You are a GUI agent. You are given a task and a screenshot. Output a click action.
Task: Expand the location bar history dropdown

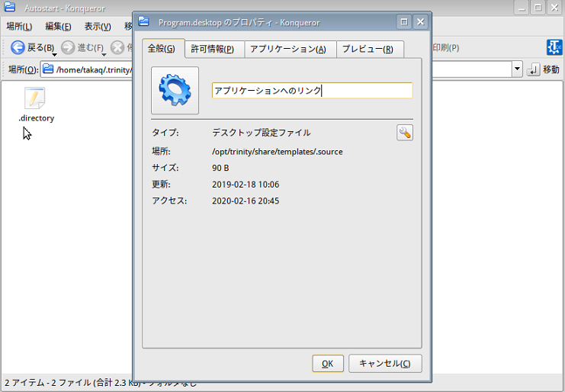point(517,69)
